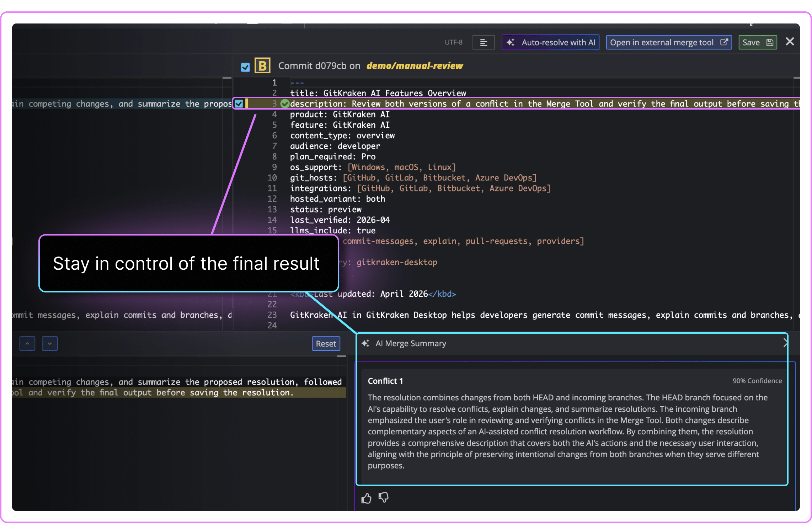Viewport: 812px width, 523px height.
Task: Click Commit d079cb header text
Action: point(319,65)
